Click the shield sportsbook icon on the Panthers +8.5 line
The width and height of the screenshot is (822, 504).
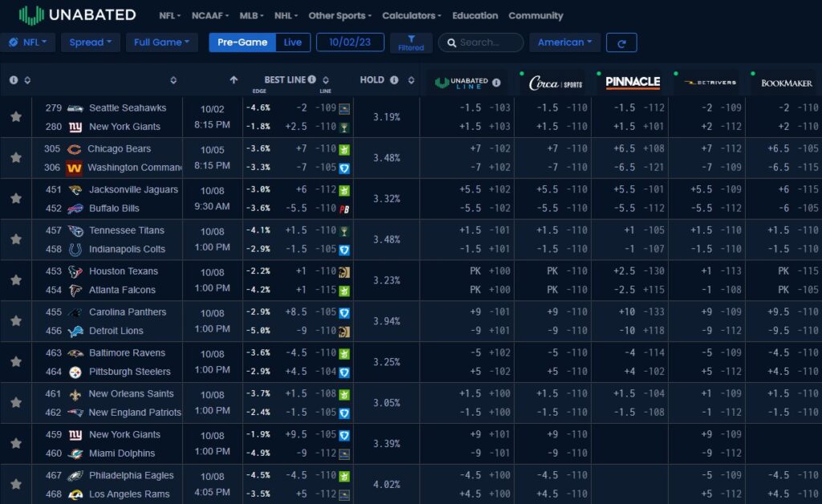tap(344, 313)
